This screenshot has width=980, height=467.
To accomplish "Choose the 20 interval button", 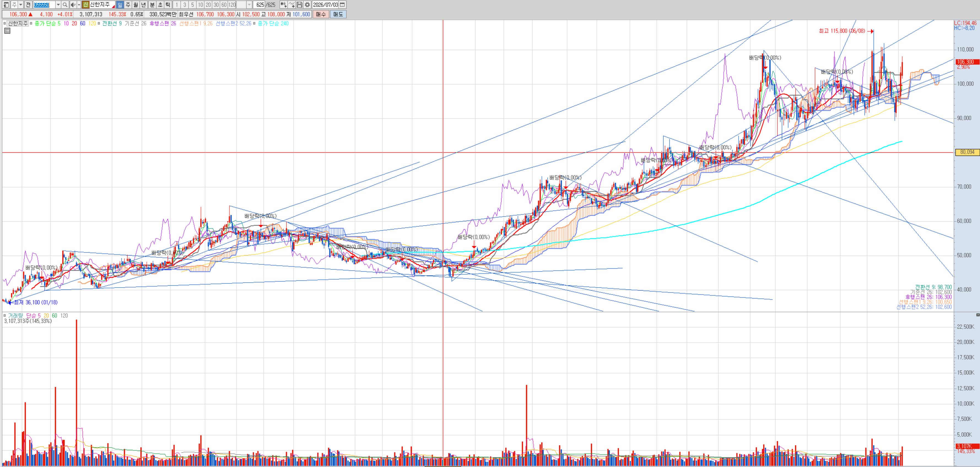I will click(x=209, y=5).
